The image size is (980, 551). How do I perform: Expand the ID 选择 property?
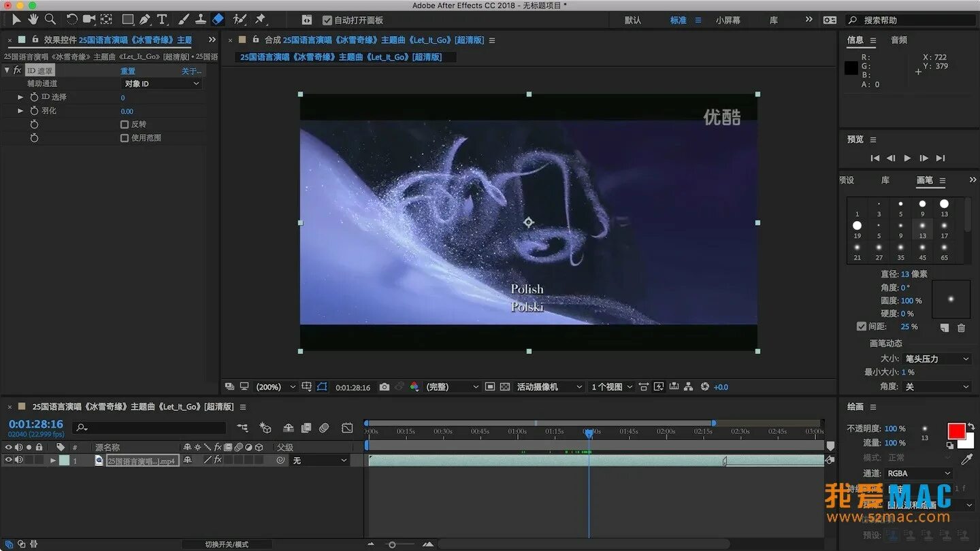click(x=20, y=97)
